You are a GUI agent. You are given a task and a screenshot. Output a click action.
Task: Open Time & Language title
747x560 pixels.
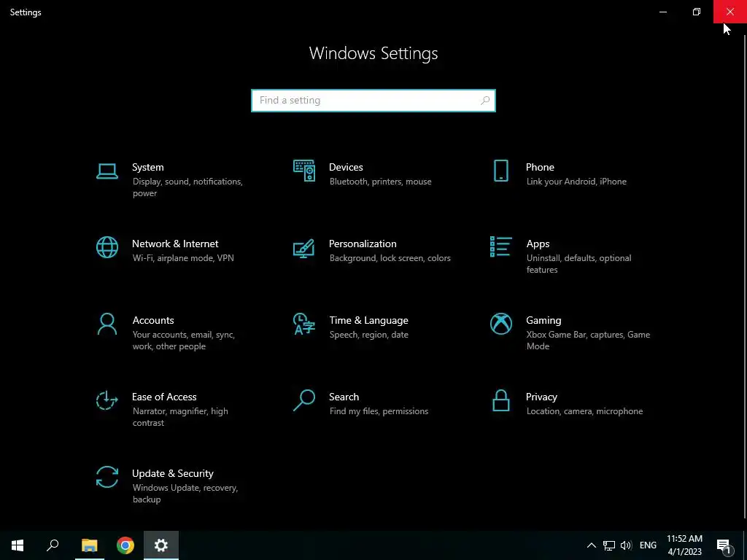368,321
